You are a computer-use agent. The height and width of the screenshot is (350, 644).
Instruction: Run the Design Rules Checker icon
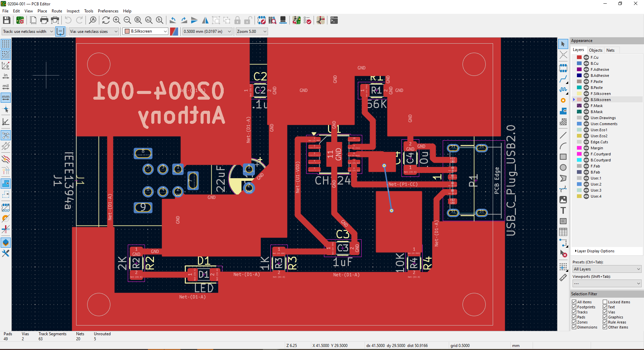pyautogui.click(x=307, y=20)
